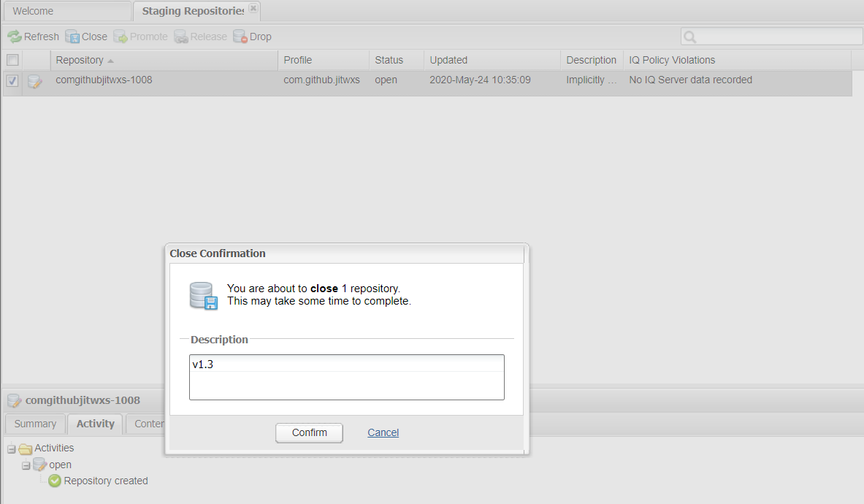
Task: Click the com.github.jitwxs profile cell
Action: 321,80
